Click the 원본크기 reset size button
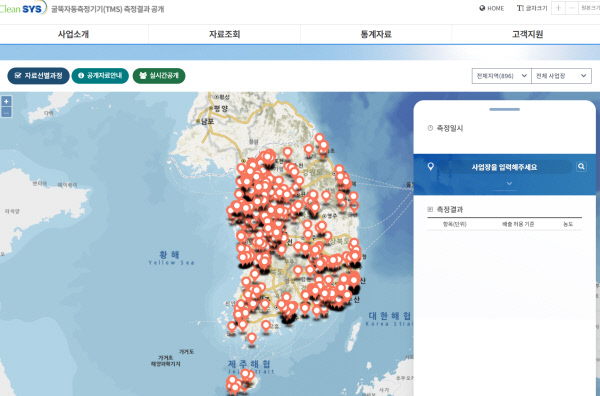This screenshot has width=600, height=396. coord(590,8)
